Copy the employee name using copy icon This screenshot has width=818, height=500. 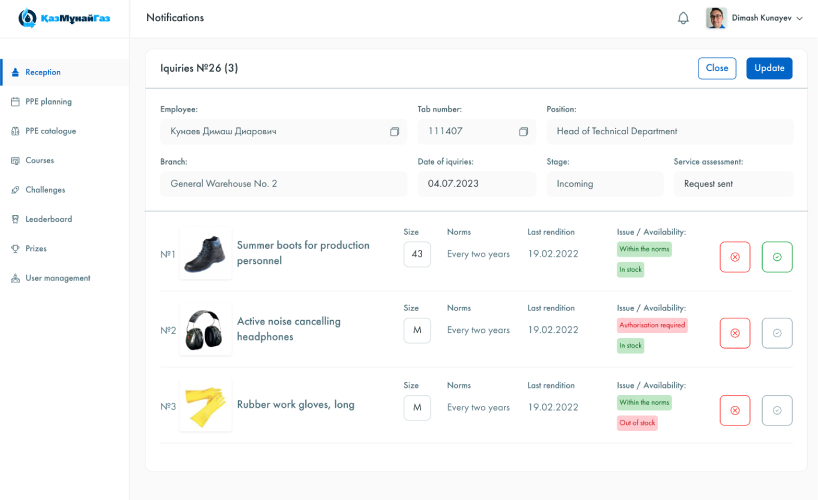point(394,132)
